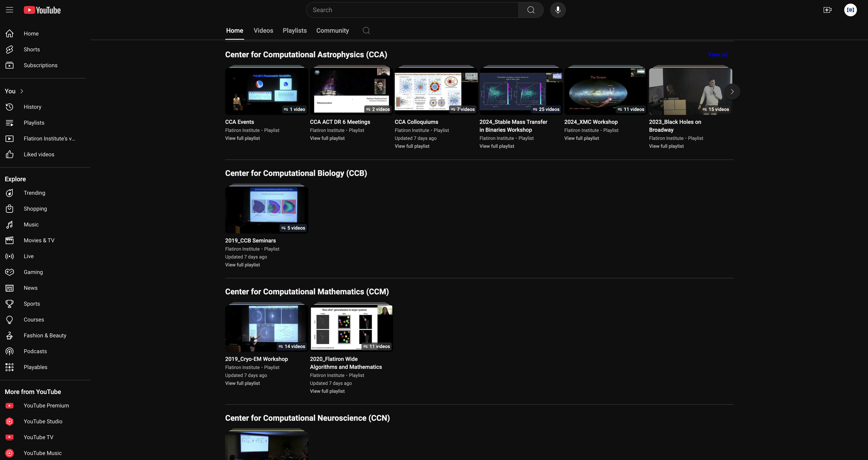View full playlist for CCA Events
This screenshot has width=868, height=460.
(242, 138)
